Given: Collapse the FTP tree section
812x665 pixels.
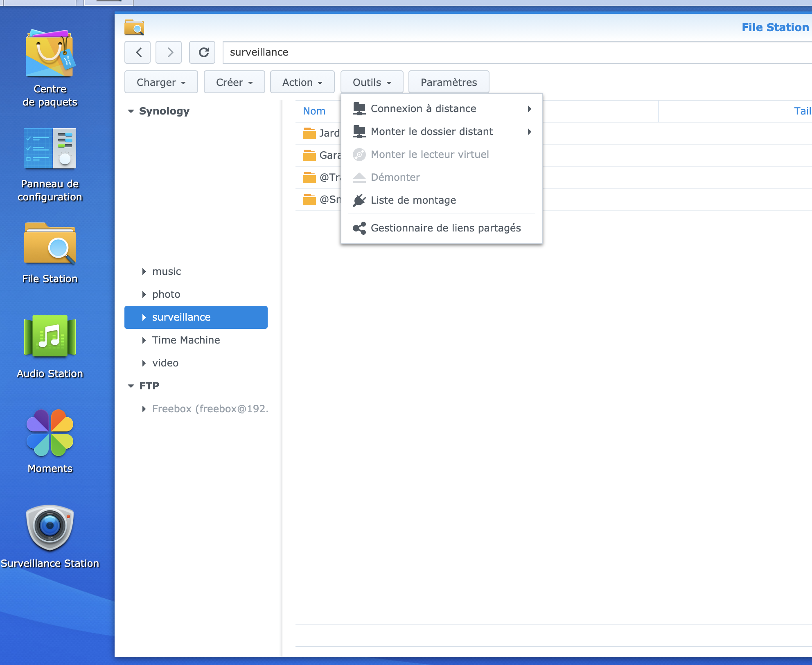Looking at the screenshot, I should [131, 386].
